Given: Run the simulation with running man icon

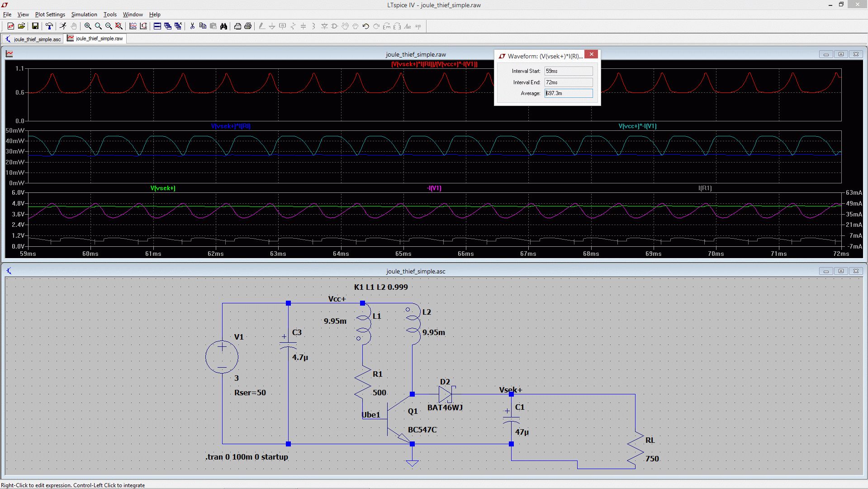Looking at the screenshot, I should [63, 26].
